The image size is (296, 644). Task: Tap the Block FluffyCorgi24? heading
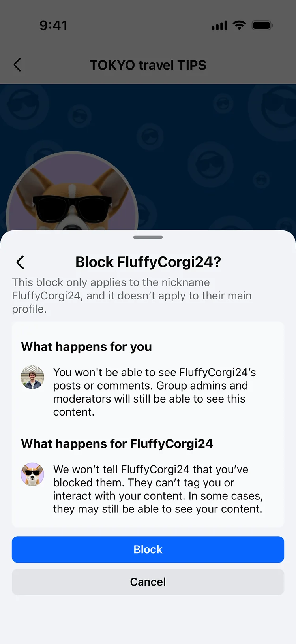[x=148, y=262]
